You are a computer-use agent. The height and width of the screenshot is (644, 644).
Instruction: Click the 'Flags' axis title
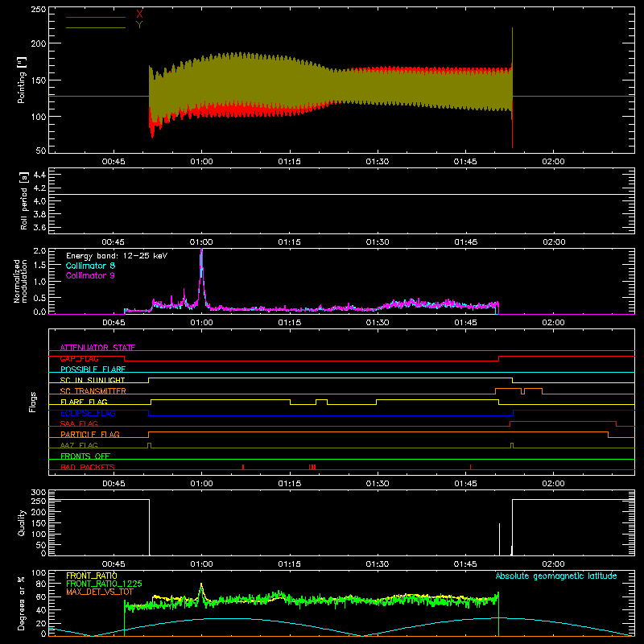click(x=33, y=402)
